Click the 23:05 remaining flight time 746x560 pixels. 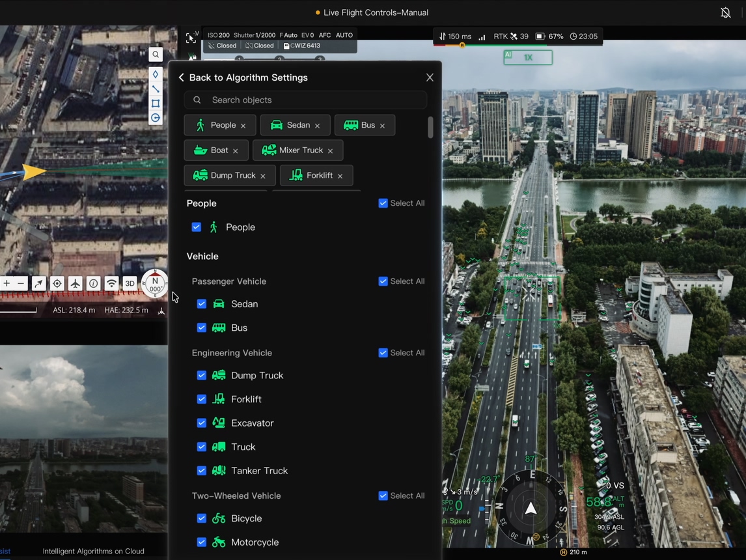pos(584,36)
